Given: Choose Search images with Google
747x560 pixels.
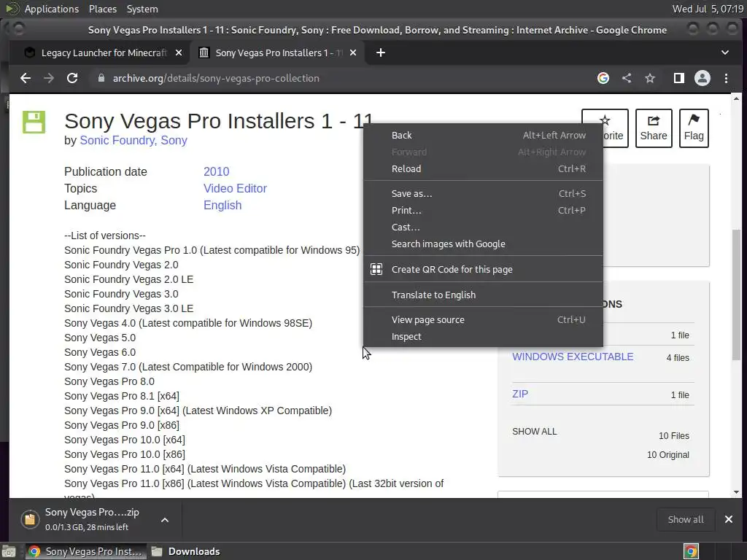Looking at the screenshot, I should click(483, 244).
